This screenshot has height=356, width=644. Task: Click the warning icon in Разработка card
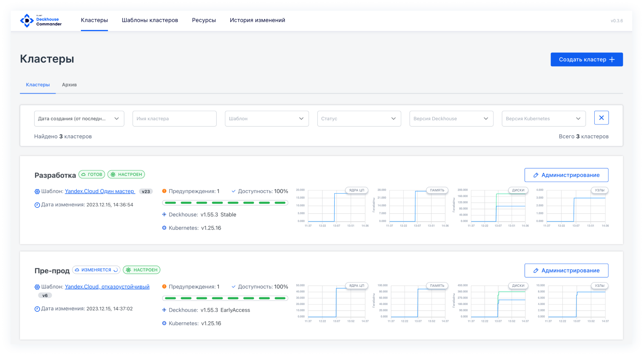pyautogui.click(x=164, y=191)
